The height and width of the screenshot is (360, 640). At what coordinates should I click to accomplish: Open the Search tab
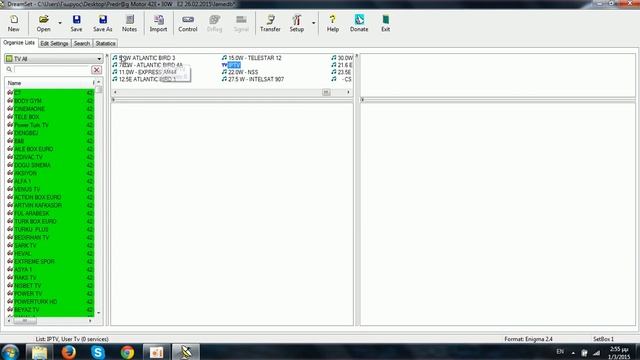coord(82,43)
